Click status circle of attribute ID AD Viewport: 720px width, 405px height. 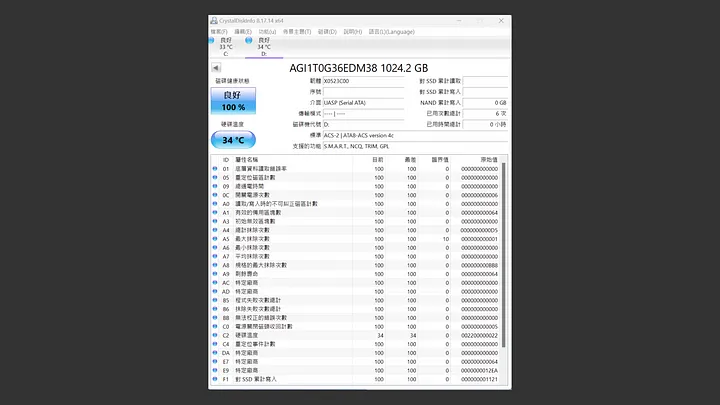[215, 291]
